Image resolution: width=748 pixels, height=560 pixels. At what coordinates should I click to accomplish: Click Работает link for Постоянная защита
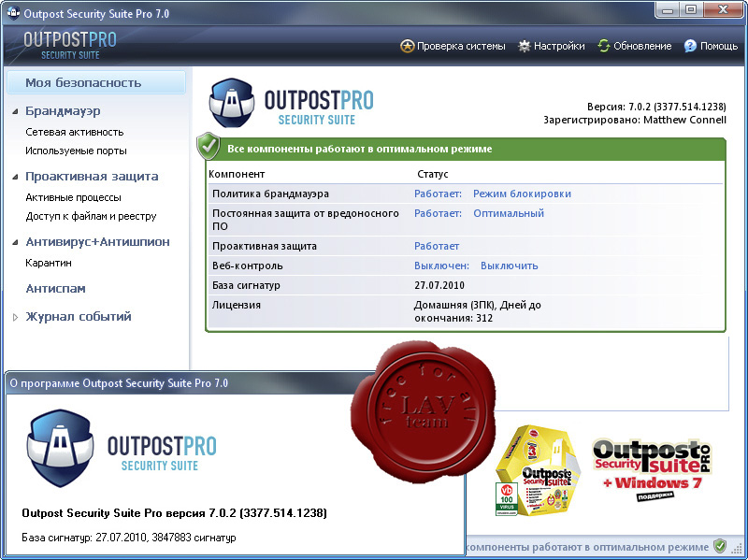pyautogui.click(x=438, y=213)
